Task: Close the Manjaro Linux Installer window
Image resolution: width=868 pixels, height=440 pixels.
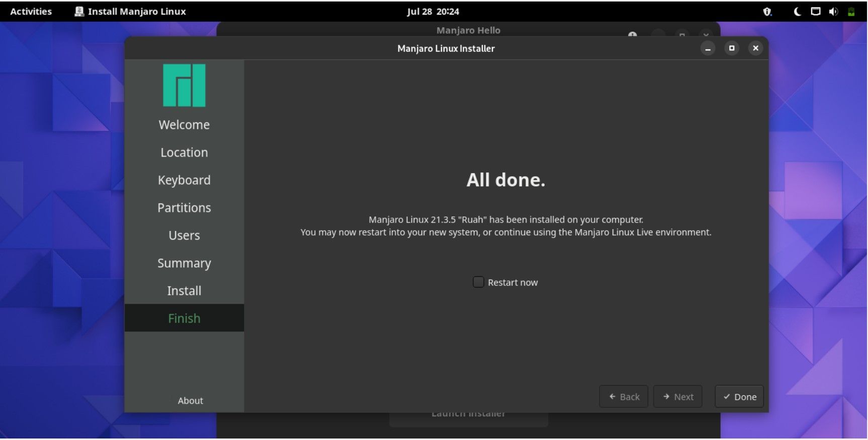Action: tap(755, 48)
